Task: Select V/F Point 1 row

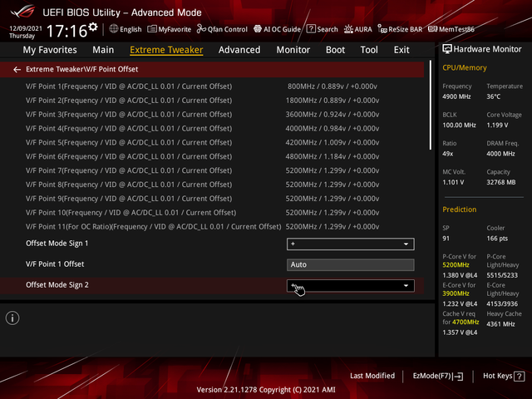Action: tap(212, 86)
